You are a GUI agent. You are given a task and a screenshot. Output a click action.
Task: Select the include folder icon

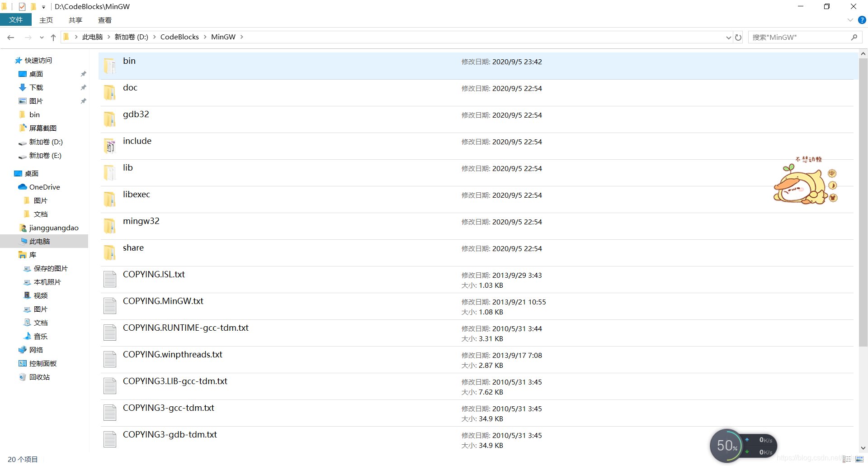[x=110, y=146]
